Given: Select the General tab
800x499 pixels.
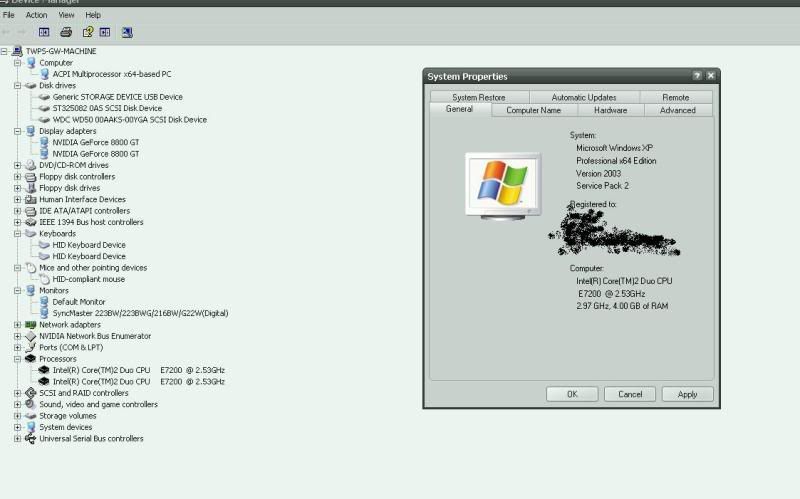Looking at the screenshot, I should click(x=460, y=109).
